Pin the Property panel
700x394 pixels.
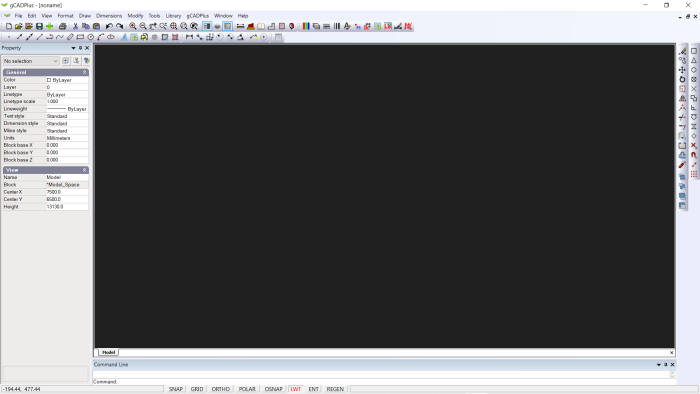pyautogui.click(x=80, y=48)
